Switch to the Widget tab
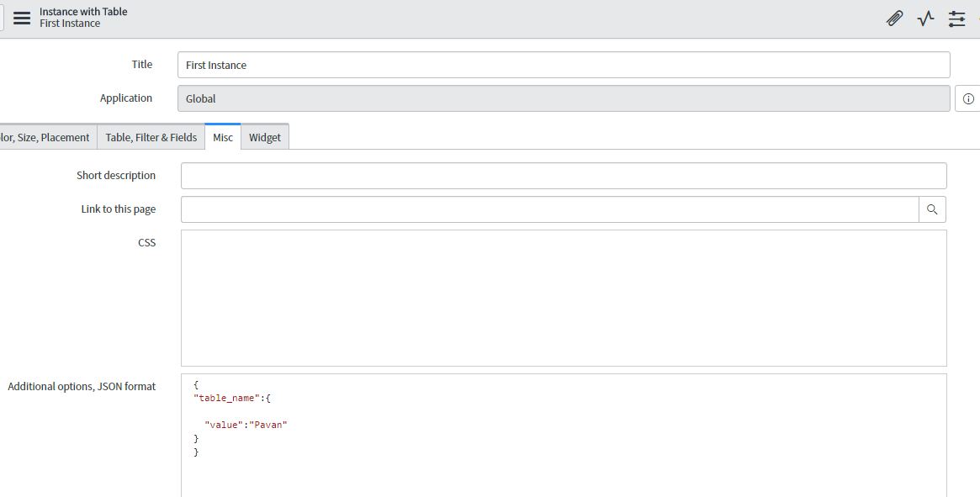 coord(265,136)
